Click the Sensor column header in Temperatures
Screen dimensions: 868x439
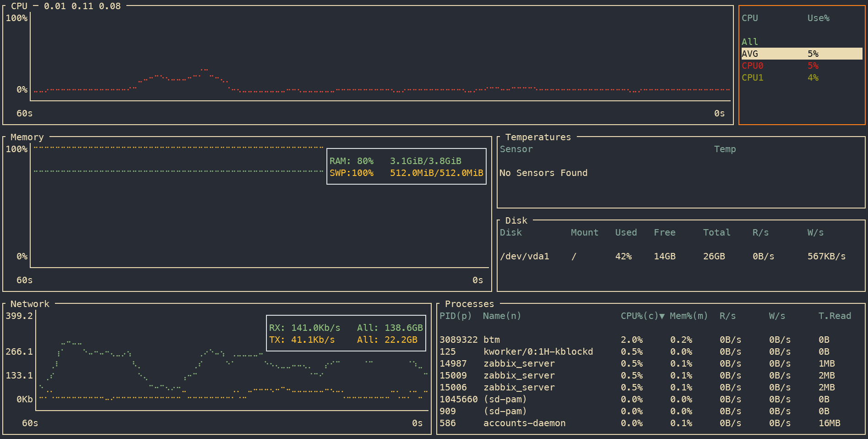516,149
